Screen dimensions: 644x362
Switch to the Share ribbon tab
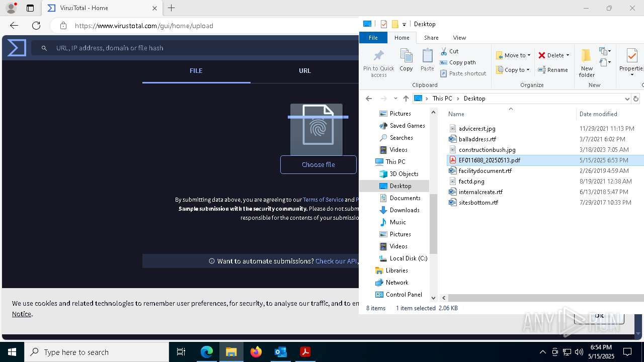(x=431, y=38)
